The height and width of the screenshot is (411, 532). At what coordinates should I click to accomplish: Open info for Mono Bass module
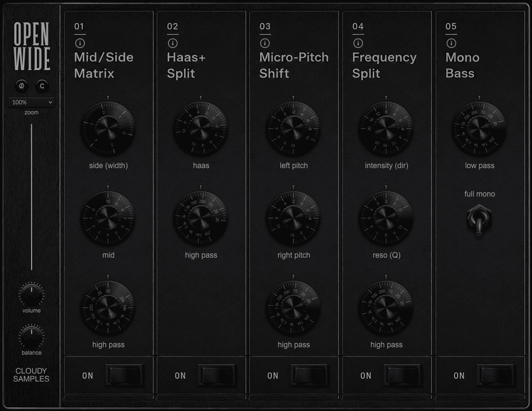click(451, 43)
